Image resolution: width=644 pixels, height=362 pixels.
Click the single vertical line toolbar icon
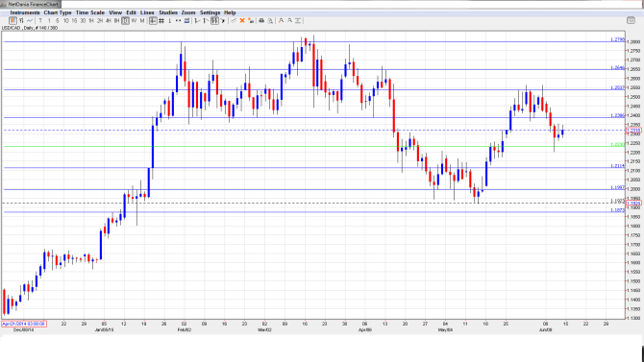pyautogui.click(x=169, y=20)
